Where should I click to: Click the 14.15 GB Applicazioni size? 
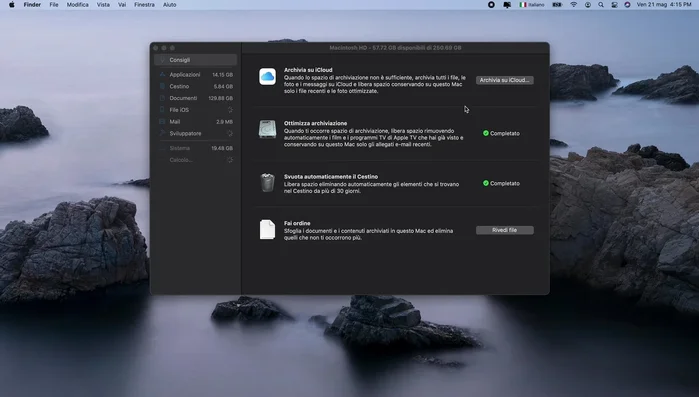click(222, 75)
